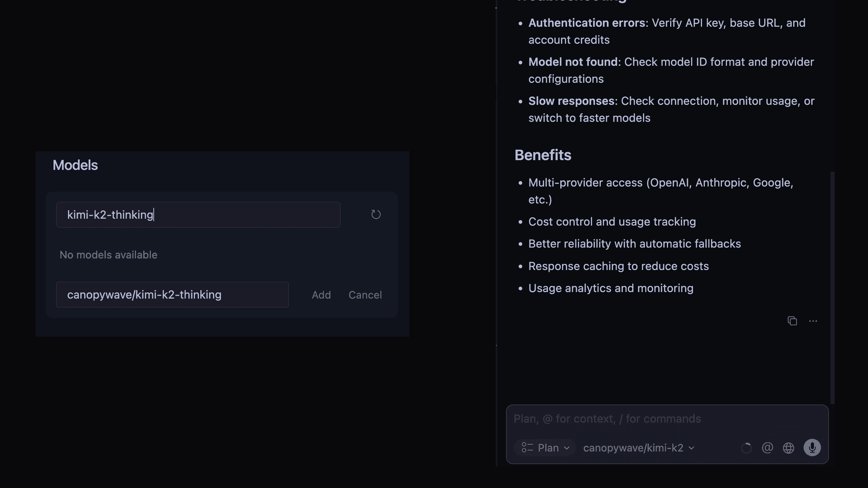Viewport: 868px width, 488px height.
Task: Cancel adding canopywave/kimi-k2-thinking
Action: click(365, 295)
